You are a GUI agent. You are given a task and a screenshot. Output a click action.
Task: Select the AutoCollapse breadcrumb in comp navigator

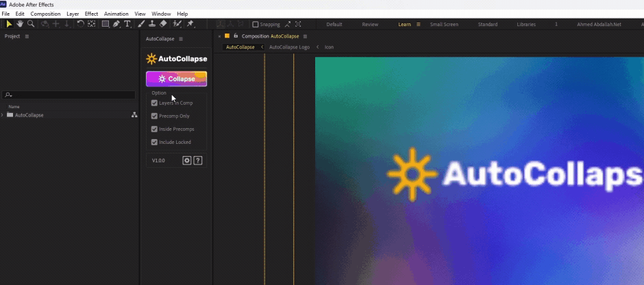[x=240, y=47]
